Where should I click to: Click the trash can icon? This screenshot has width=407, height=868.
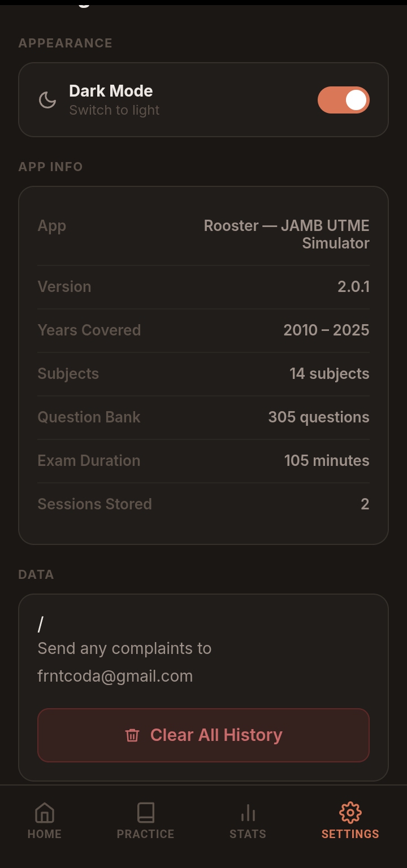(132, 735)
